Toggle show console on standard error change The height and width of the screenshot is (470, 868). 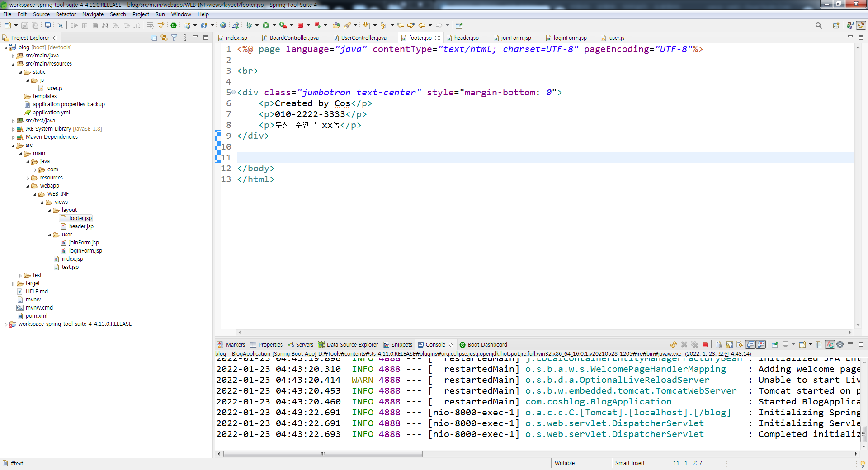761,344
